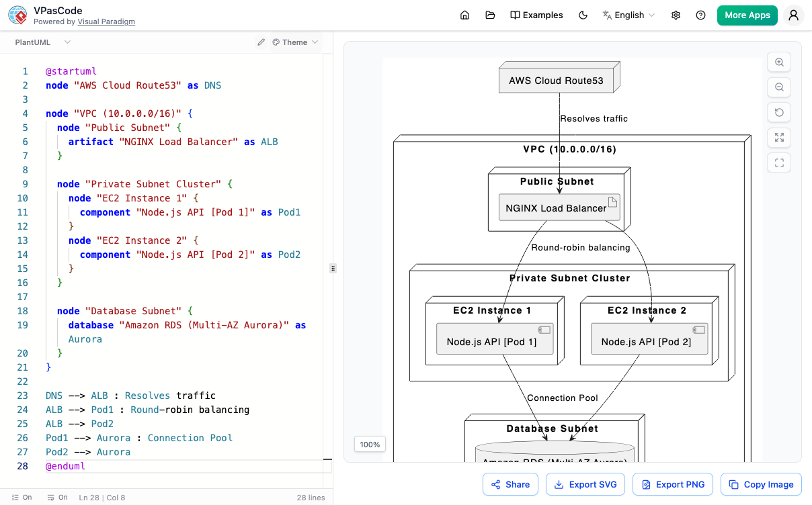Click the Node.js API [Pod 2] diagram component
Screen dimensions: 812x505
(649, 339)
